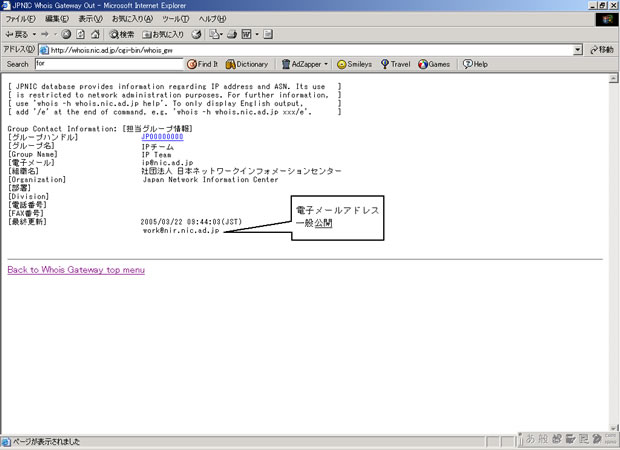Viewport: 620px width, 450px height.
Task: Click the Travel toolbar button
Action: (x=395, y=64)
